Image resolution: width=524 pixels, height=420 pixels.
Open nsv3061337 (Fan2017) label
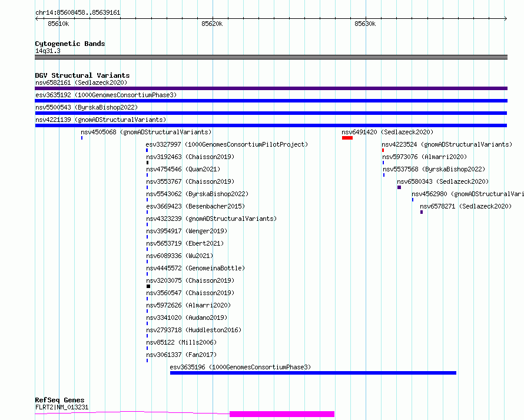(x=181, y=355)
